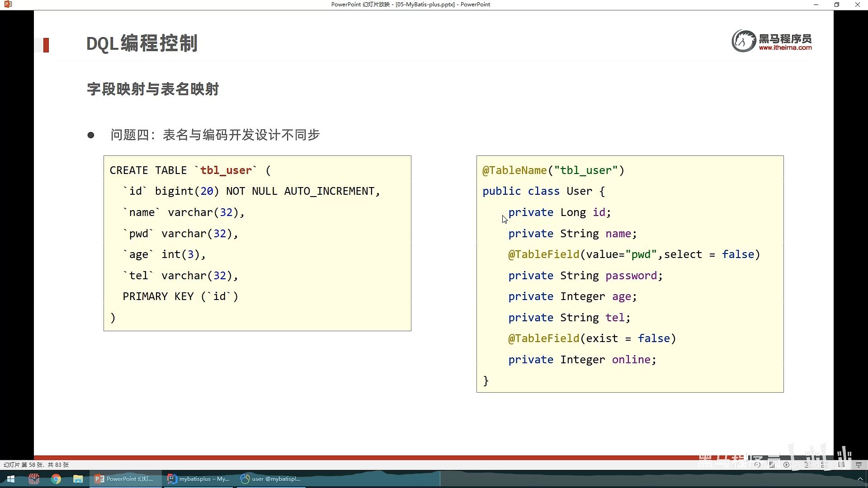Screen dimensions: 868x488
Task: Click the Slide Show view icon
Action: point(859,465)
